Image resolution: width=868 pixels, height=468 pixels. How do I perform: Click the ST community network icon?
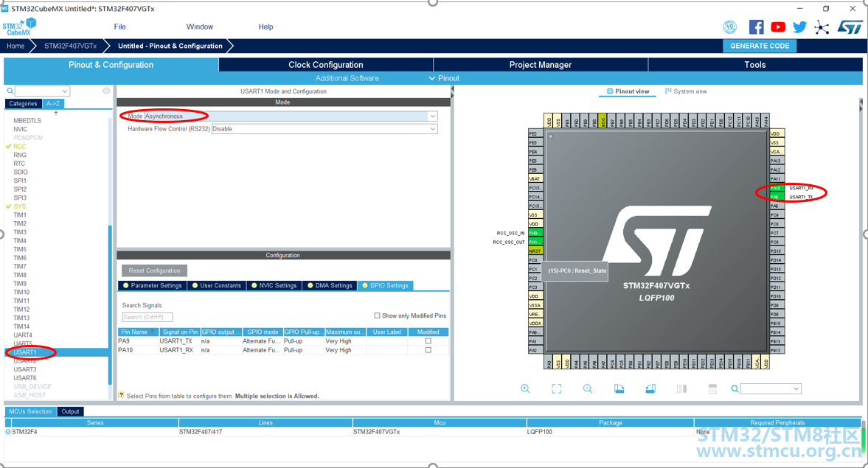point(822,27)
